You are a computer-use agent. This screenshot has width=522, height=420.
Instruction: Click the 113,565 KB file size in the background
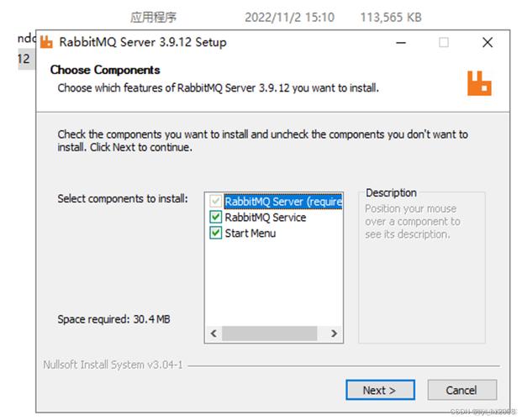click(391, 17)
